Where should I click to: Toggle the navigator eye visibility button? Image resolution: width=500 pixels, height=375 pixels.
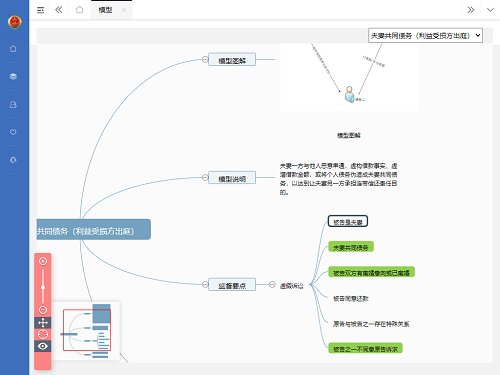(43, 346)
